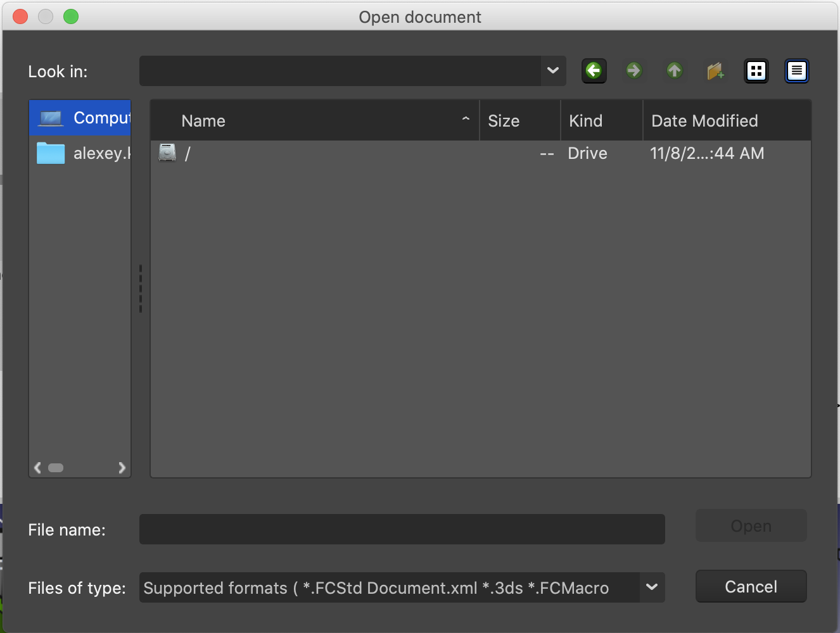Click the Open button
The height and width of the screenshot is (633, 840).
click(751, 525)
